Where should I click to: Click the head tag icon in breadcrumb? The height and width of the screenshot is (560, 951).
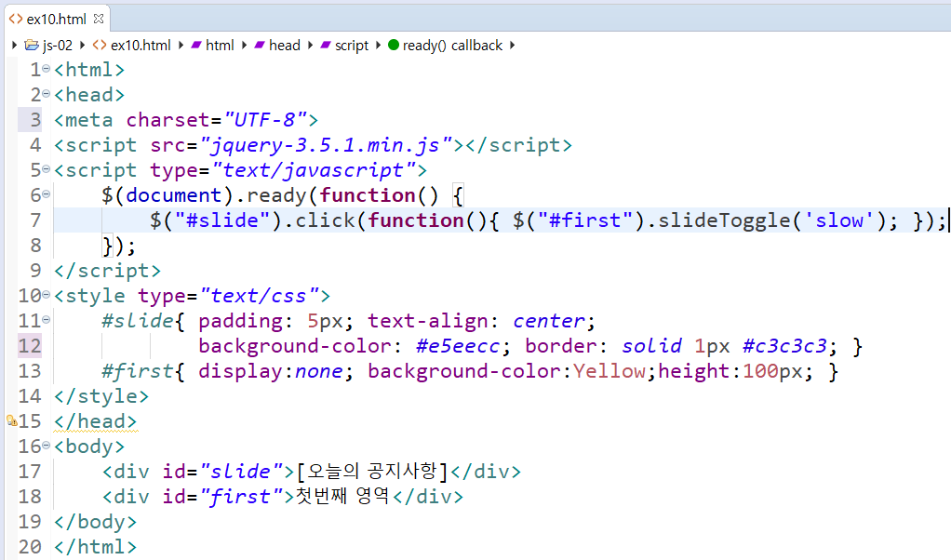click(259, 46)
